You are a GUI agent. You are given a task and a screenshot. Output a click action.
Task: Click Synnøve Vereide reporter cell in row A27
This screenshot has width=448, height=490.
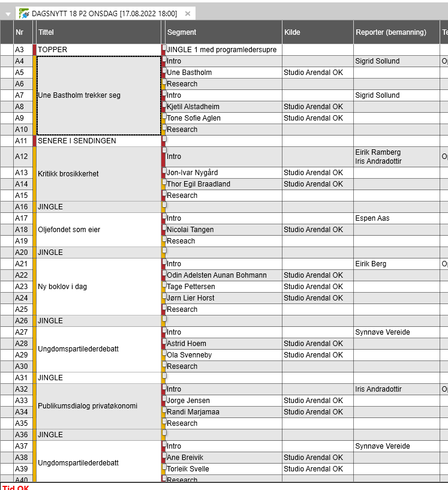(x=397, y=332)
